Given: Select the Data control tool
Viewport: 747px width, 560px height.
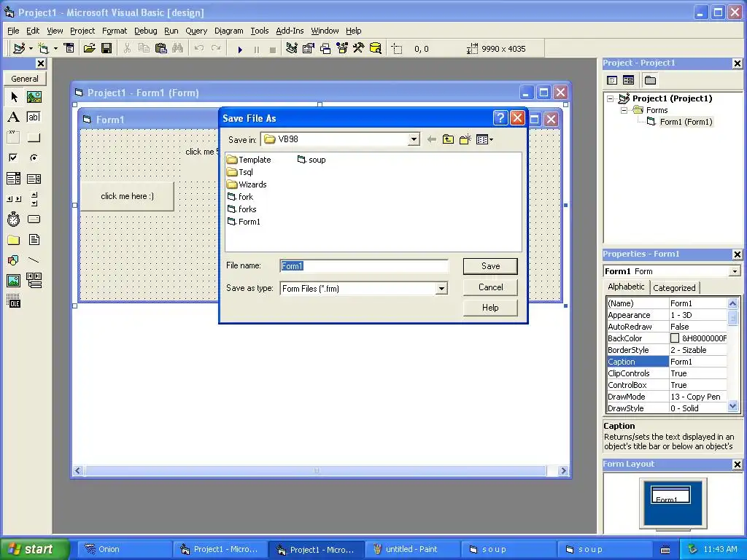Looking at the screenshot, I should click(34, 281).
